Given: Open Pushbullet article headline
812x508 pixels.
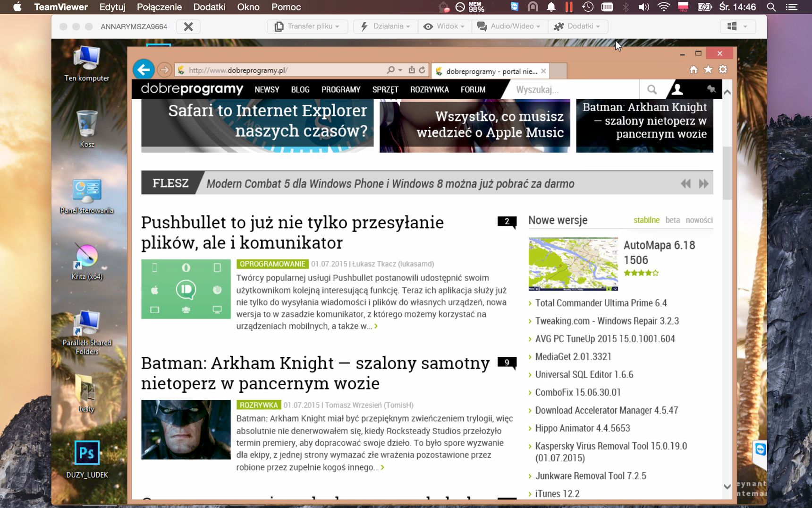Looking at the screenshot, I should 292,232.
